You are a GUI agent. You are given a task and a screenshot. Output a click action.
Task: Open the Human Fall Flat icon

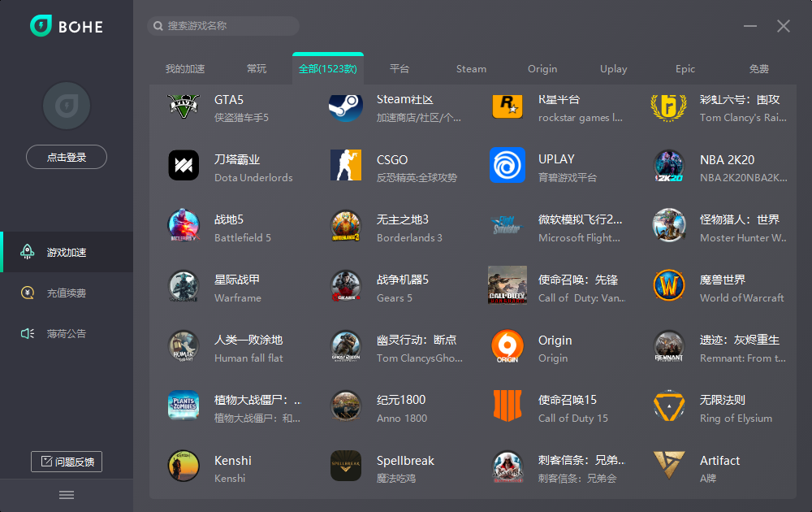coord(184,345)
